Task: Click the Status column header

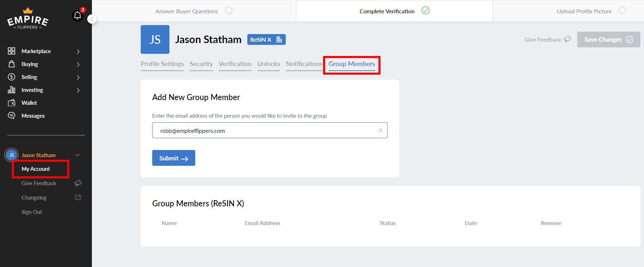Action: click(388, 223)
